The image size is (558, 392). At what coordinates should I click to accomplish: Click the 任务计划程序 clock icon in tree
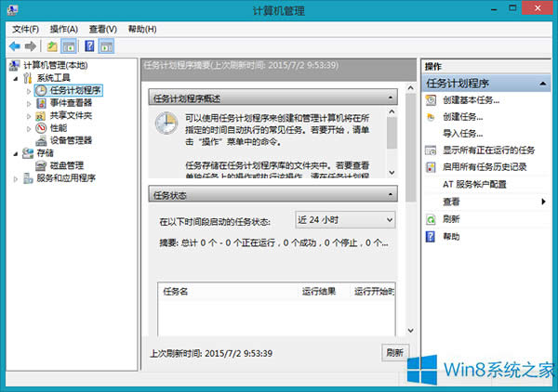[x=41, y=90]
